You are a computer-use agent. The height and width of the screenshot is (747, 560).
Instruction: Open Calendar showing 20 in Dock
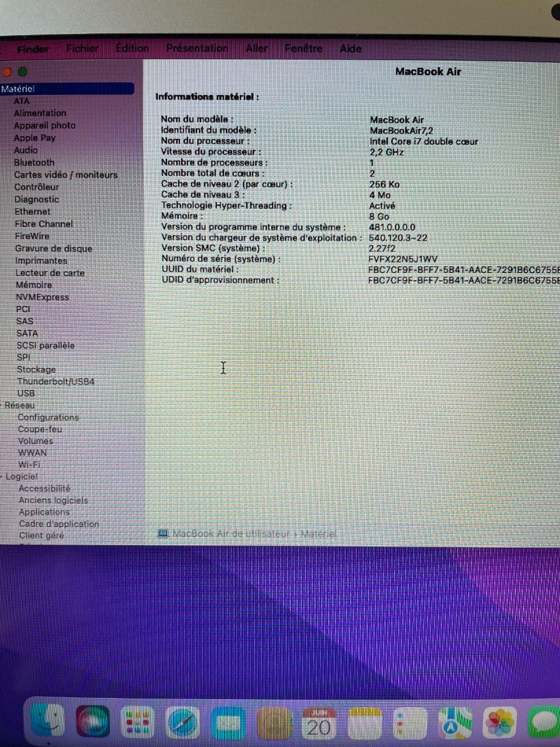point(319,723)
